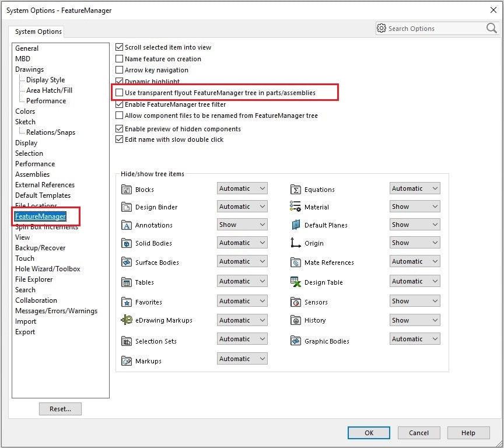Check Use transparent flyout FeatureManager tree

[x=119, y=93]
